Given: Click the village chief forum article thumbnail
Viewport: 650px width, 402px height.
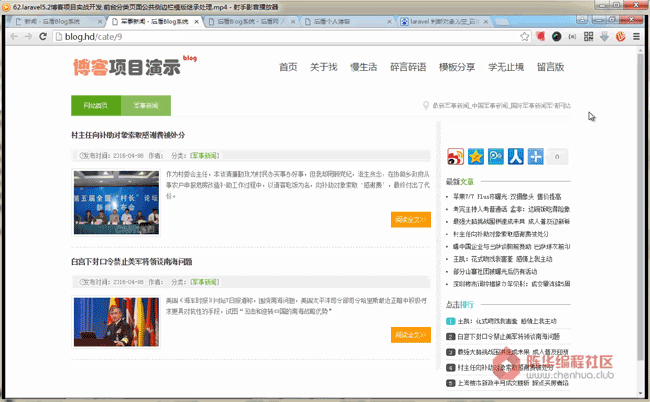Looking at the screenshot, I should (x=116, y=202).
